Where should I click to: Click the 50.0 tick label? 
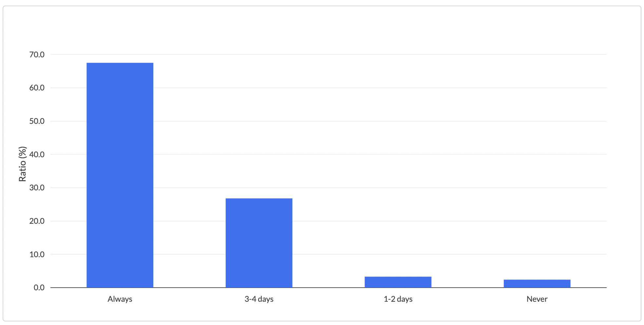click(x=37, y=121)
